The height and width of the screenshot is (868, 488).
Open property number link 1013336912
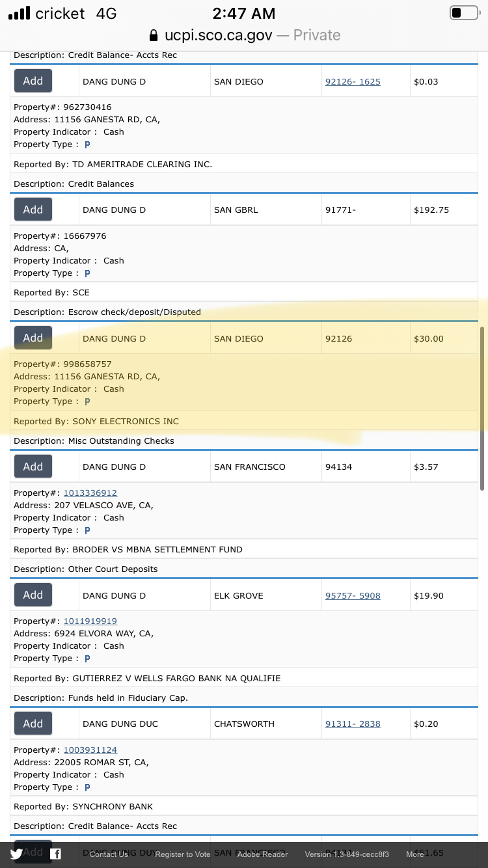pyautogui.click(x=90, y=493)
